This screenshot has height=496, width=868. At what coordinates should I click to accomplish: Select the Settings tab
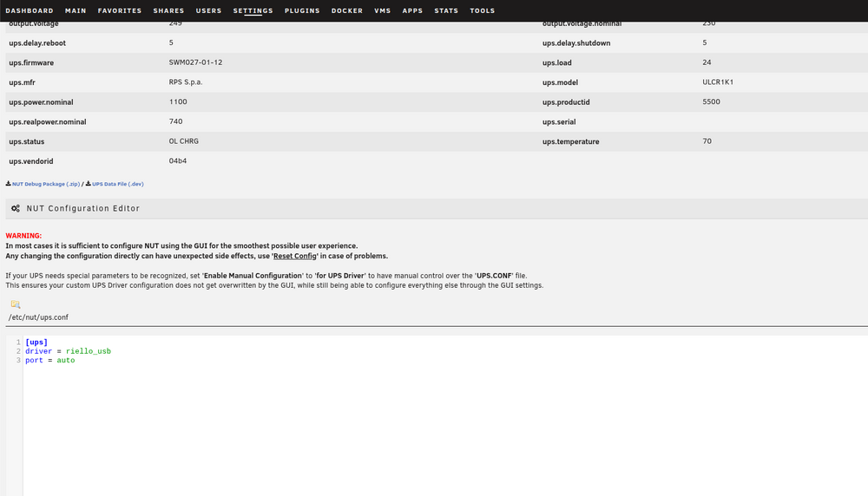click(x=253, y=10)
